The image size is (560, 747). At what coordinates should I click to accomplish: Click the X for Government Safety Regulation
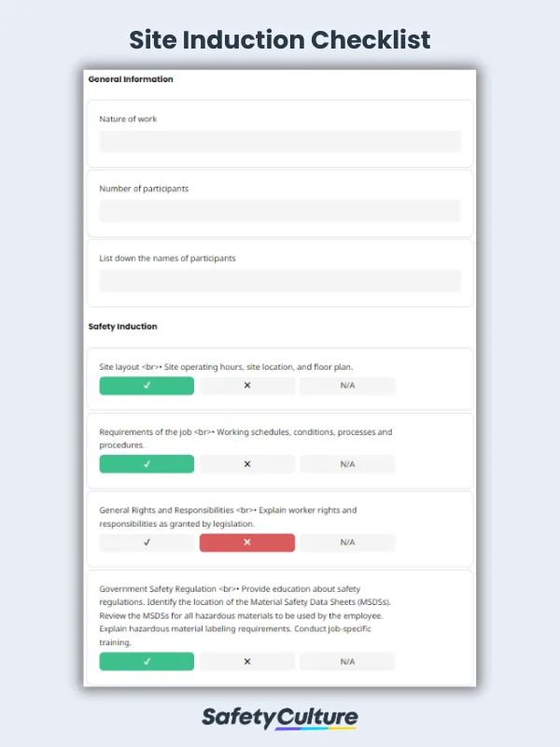(246, 661)
